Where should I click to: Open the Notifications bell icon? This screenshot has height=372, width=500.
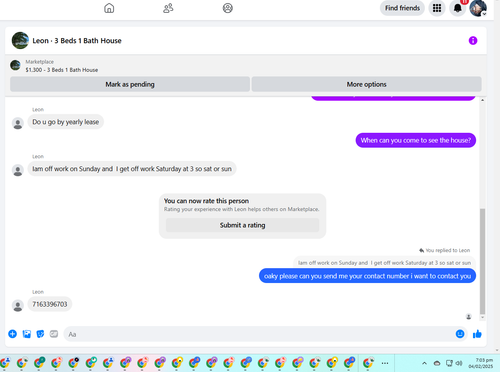[458, 8]
